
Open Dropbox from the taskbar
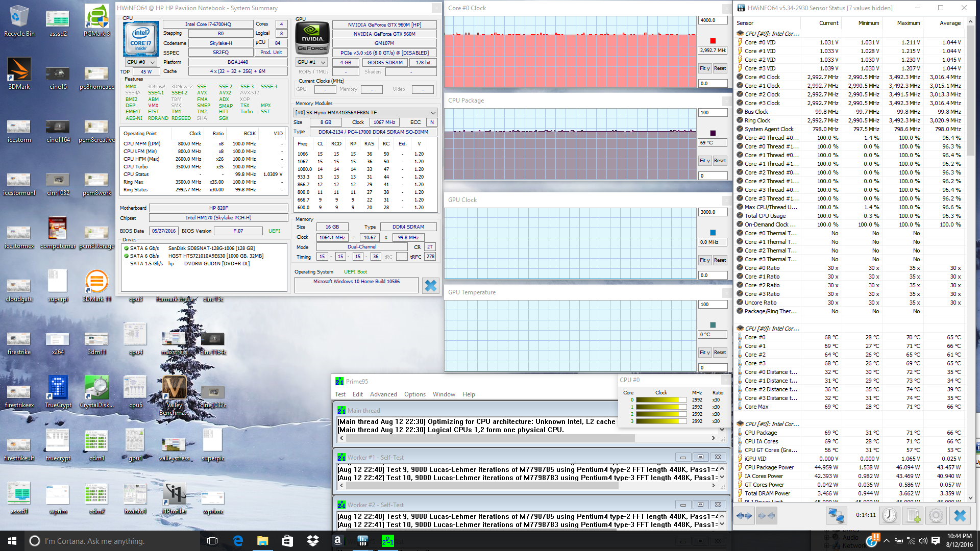(312, 541)
